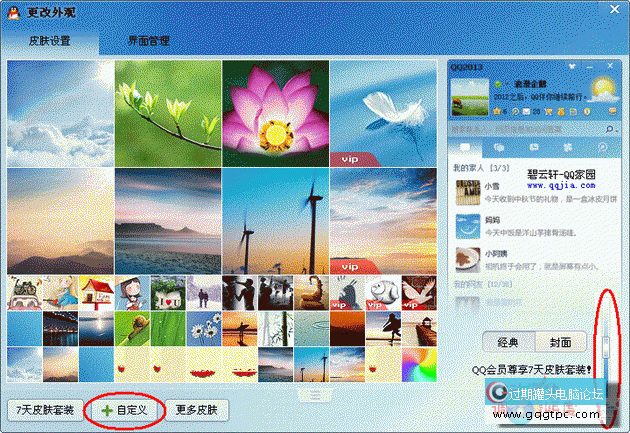Click the 自定义 custom skin button
630x433 pixels.
(x=125, y=410)
